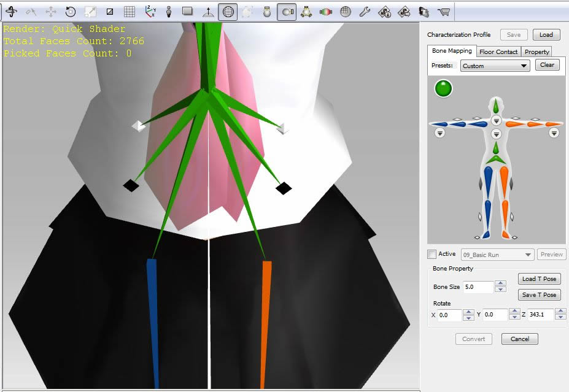Image resolution: width=569 pixels, height=392 pixels.
Task: Click the Rotate Z field showing 343.1
Action: [540, 315]
